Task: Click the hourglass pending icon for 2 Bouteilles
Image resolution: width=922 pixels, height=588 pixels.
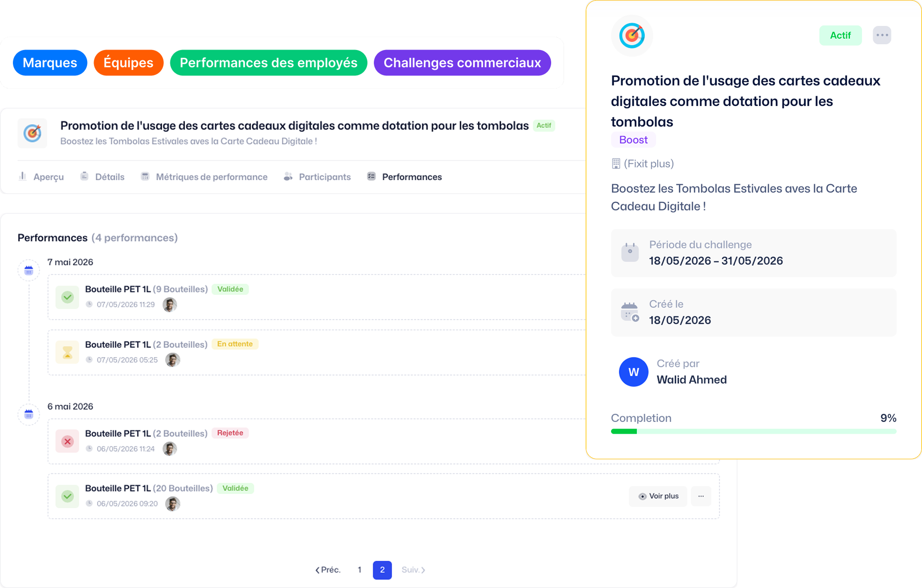Action: (67, 352)
